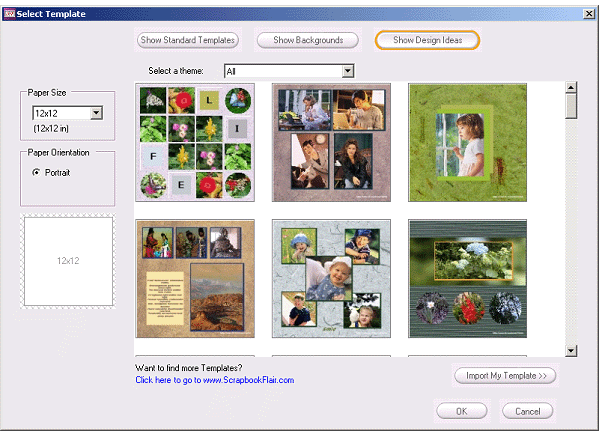Click the template list scroll down arrow
Viewport: 600px width, 436px height.
tap(571, 351)
